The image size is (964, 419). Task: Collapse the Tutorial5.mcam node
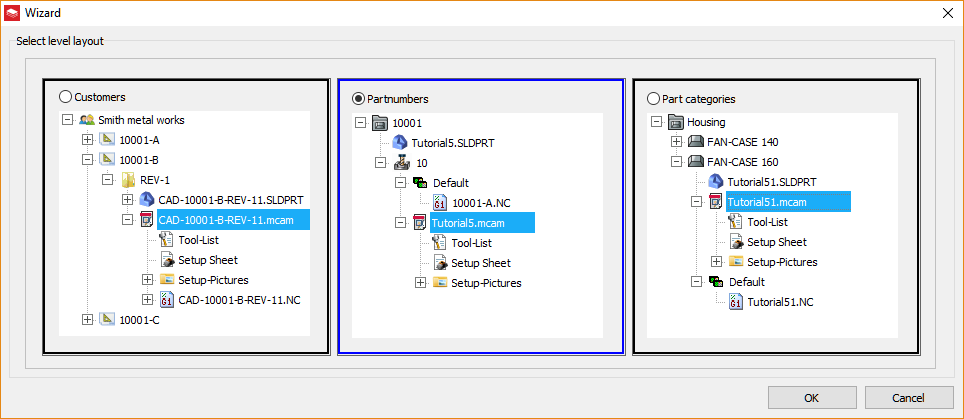(x=400, y=222)
